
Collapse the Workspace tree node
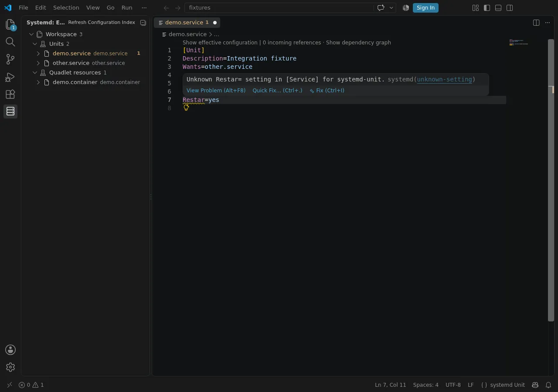tap(31, 34)
